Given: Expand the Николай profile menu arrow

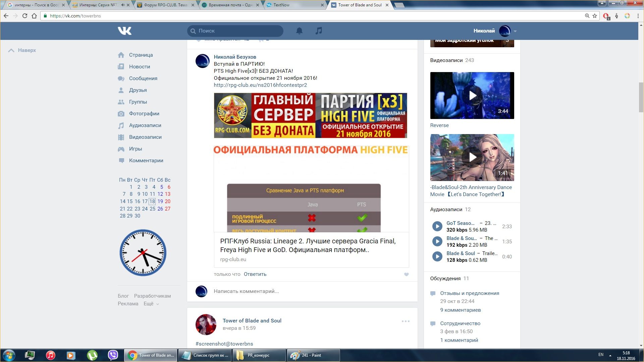Looking at the screenshot, I should click(x=515, y=31).
